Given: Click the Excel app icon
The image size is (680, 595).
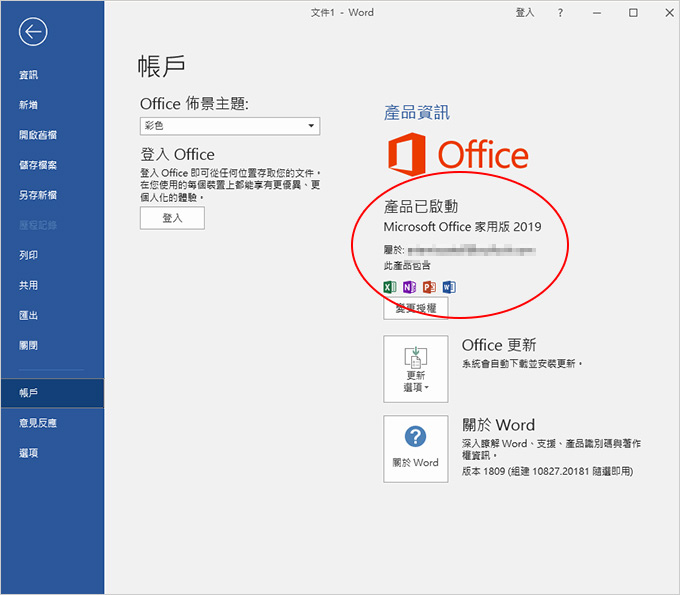Looking at the screenshot, I should point(390,287).
